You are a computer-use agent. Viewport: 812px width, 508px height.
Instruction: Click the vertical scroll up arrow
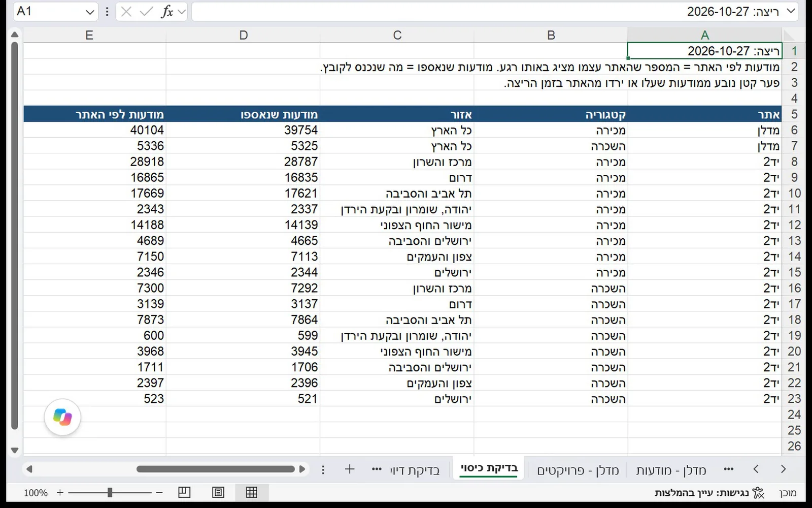[x=14, y=35]
